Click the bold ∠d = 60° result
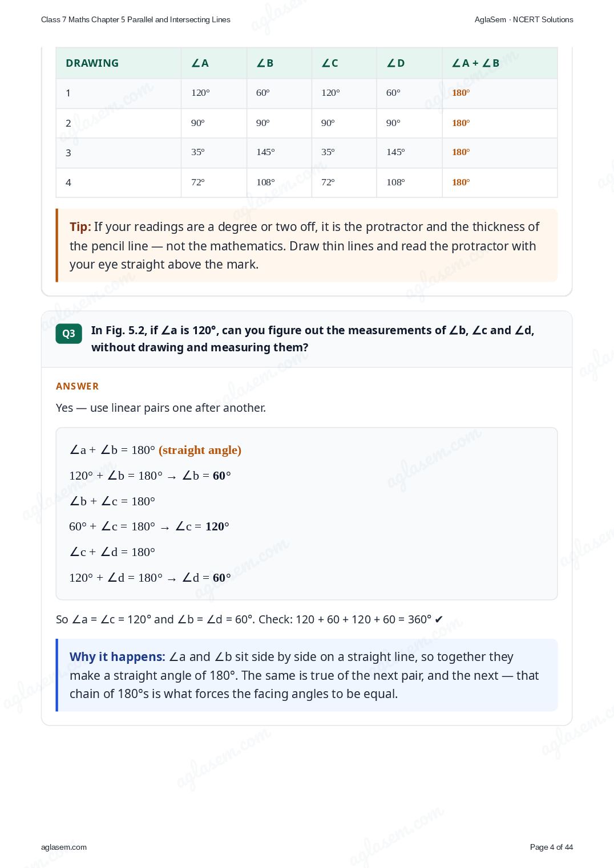The width and height of the screenshot is (614, 868). (207, 578)
